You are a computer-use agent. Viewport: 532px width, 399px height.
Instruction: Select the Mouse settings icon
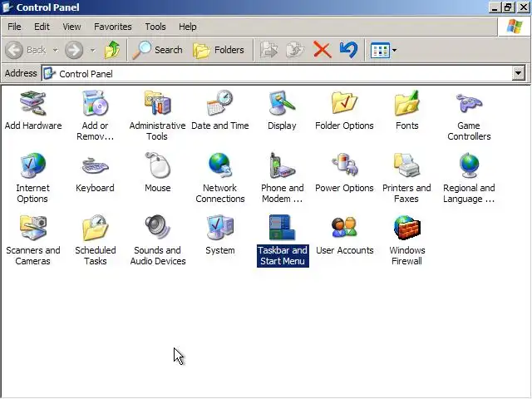coord(157,165)
